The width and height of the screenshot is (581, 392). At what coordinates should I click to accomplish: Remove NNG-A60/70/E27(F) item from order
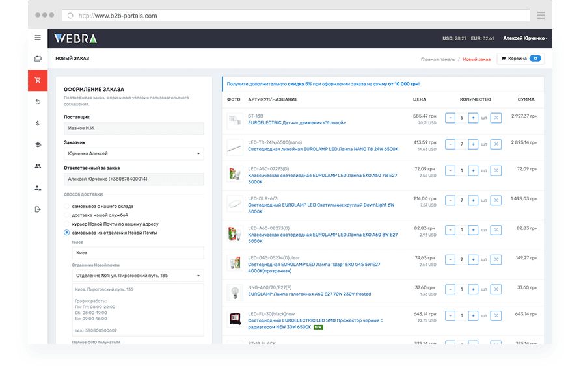(496, 289)
